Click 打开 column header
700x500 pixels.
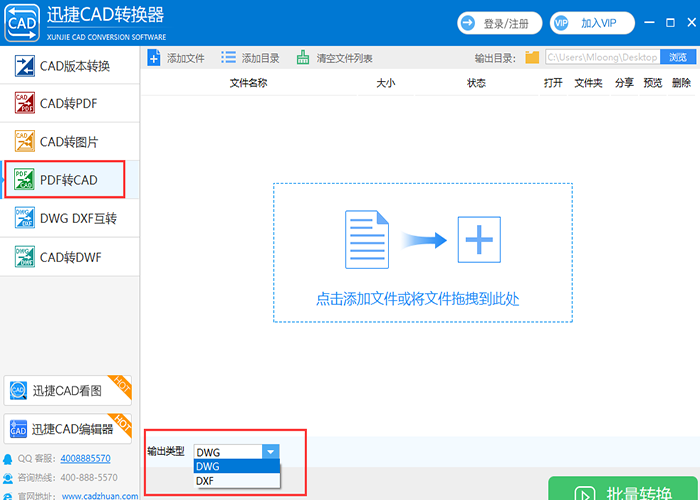coord(553,83)
